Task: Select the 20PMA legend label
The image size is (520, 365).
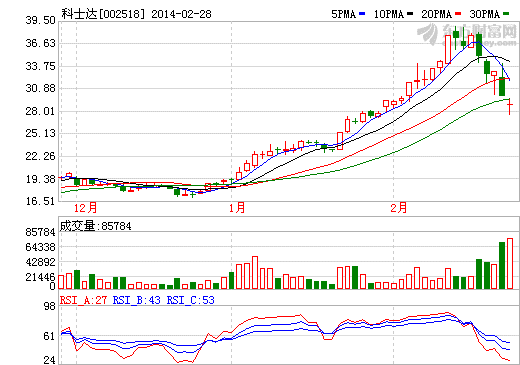Action: [436, 14]
